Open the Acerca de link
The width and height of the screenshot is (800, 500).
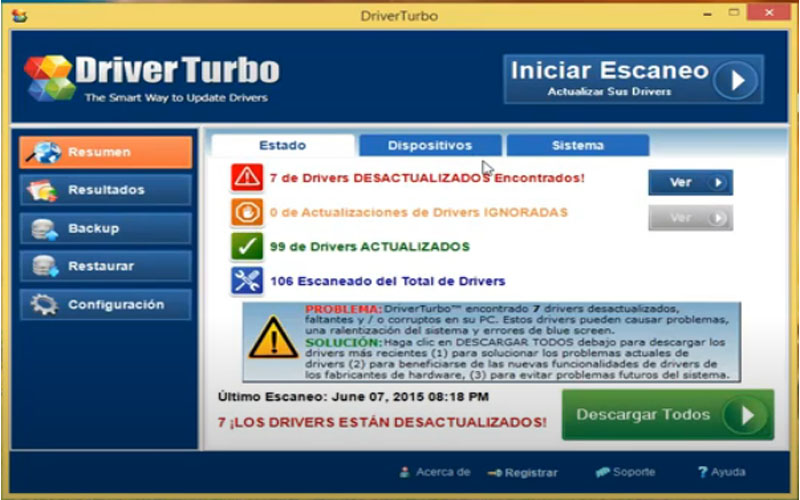click(435, 472)
